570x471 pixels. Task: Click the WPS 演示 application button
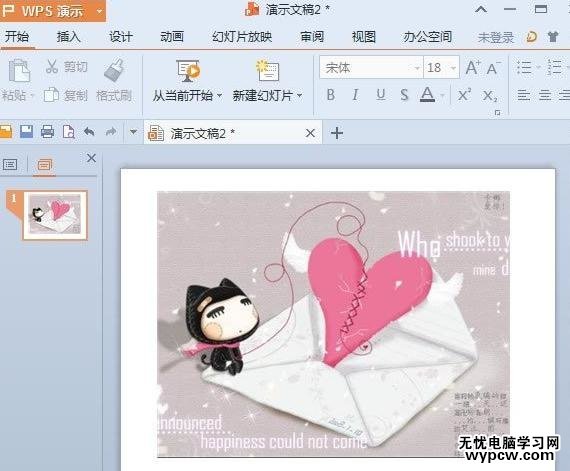coord(53,11)
